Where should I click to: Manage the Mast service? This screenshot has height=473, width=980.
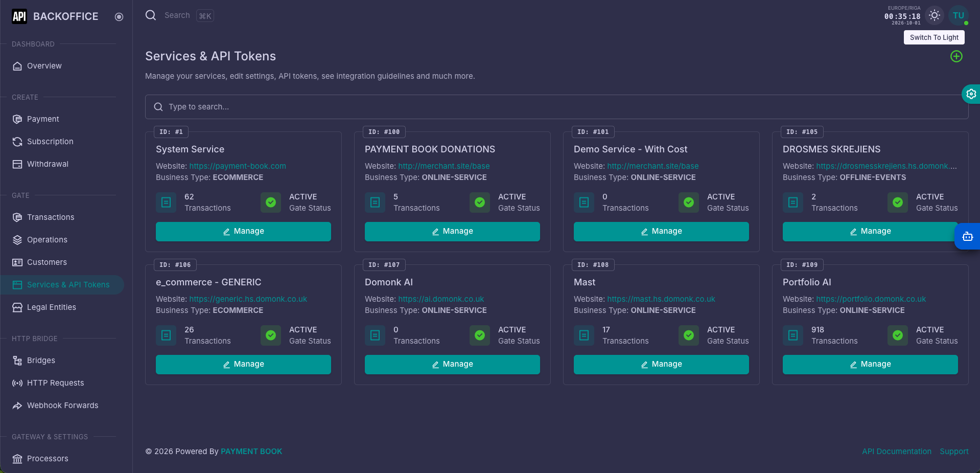pos(661,365)
